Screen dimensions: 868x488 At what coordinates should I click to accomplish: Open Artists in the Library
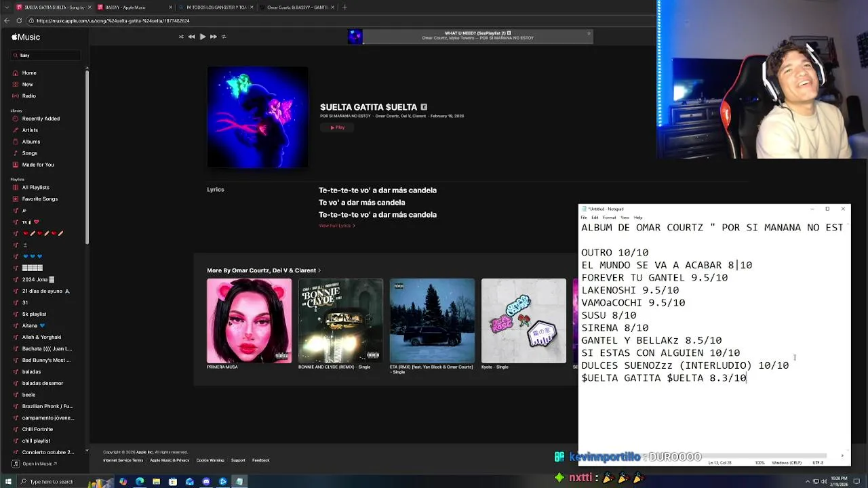coord(30,130)
